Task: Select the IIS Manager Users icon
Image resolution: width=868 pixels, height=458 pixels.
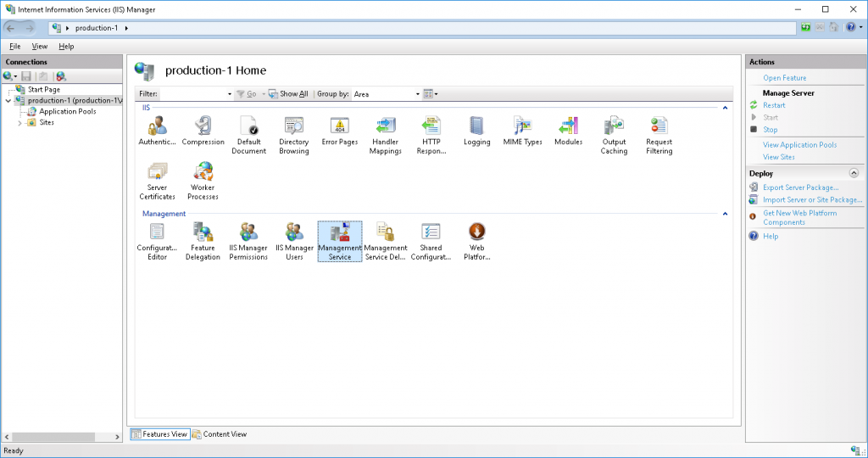Action: click(294, 233)
